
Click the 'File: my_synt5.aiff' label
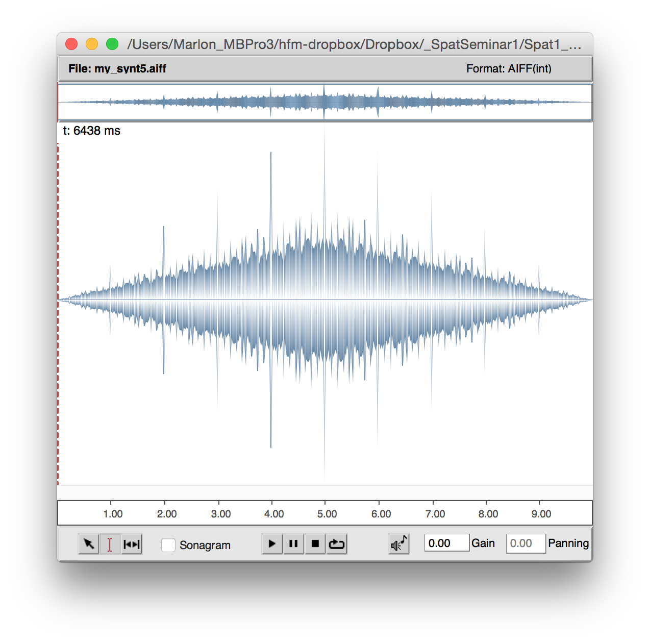(117, 68)
